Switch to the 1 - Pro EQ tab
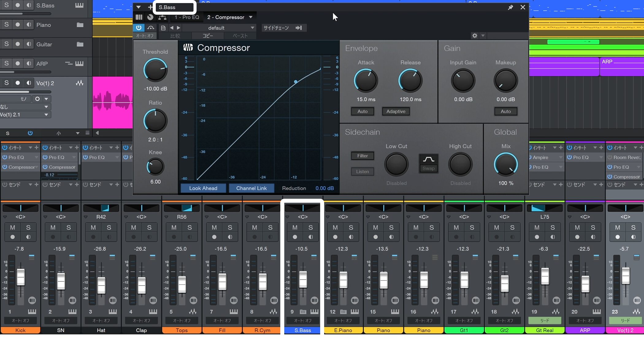The image size is (644, 339). click(x=187, y=17)
